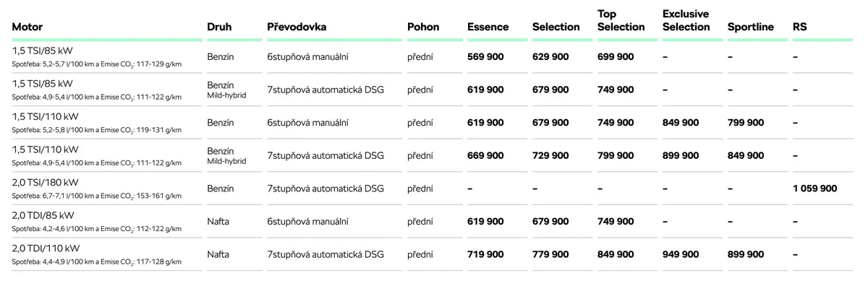
Task: Click the Sportline column header
Action: pos(751,27)
